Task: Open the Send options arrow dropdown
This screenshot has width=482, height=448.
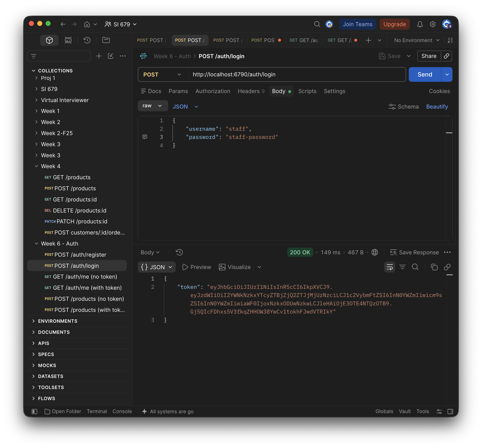Action: (447, 75)
